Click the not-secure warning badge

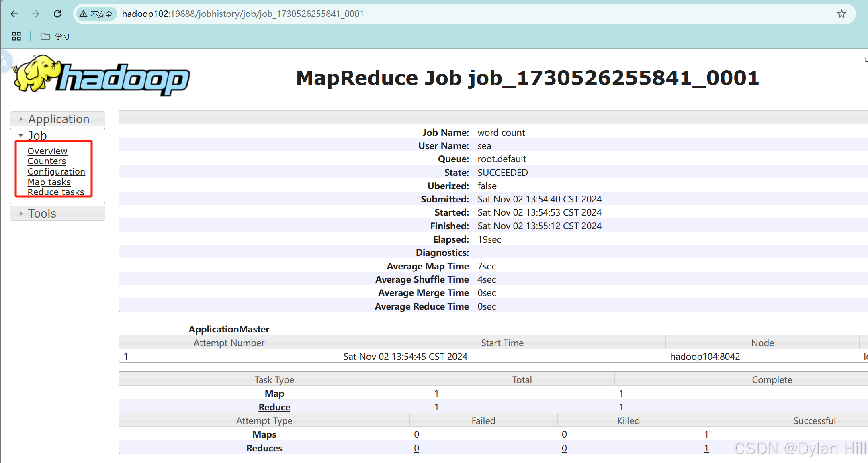(96, 14)
